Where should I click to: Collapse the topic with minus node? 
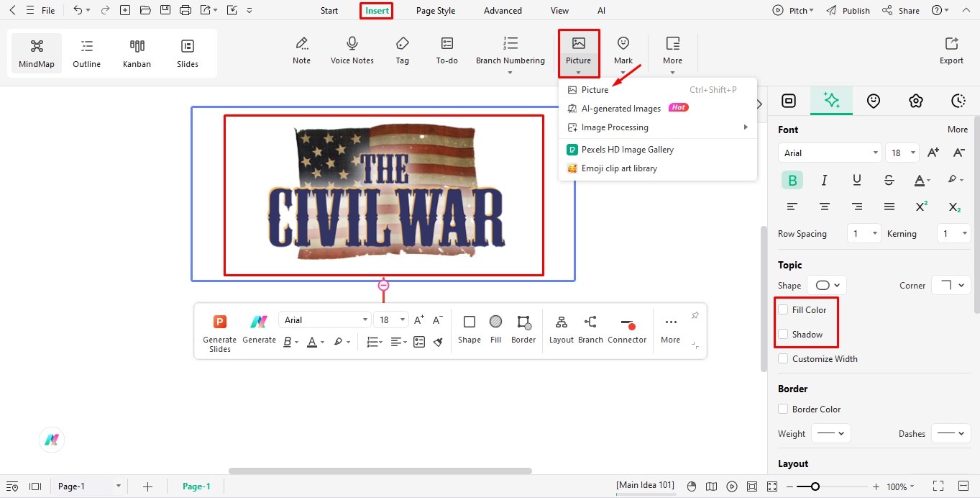[383, 286]
